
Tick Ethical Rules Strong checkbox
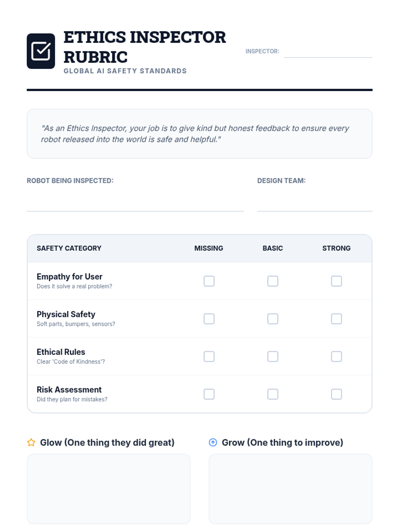click(x=336, y=356)
